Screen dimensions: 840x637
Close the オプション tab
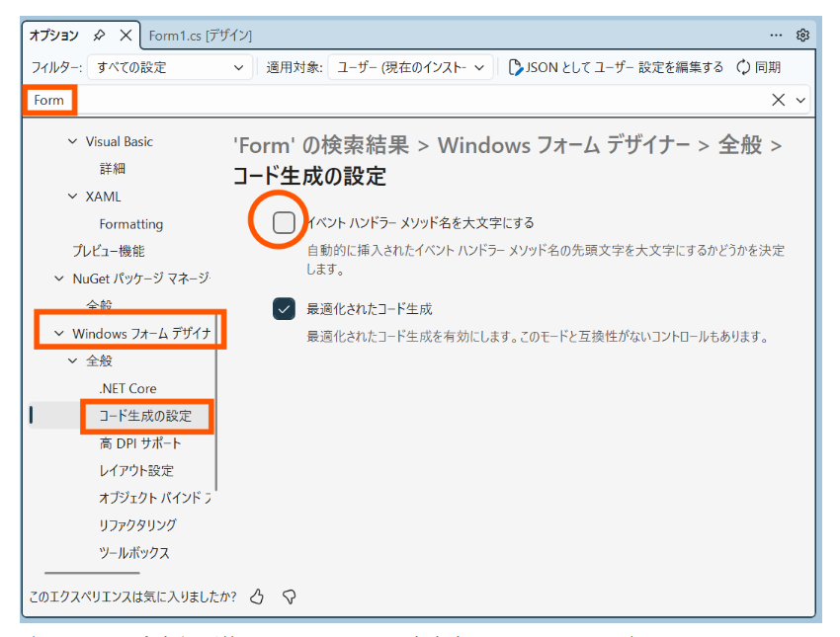pos(126,36)
